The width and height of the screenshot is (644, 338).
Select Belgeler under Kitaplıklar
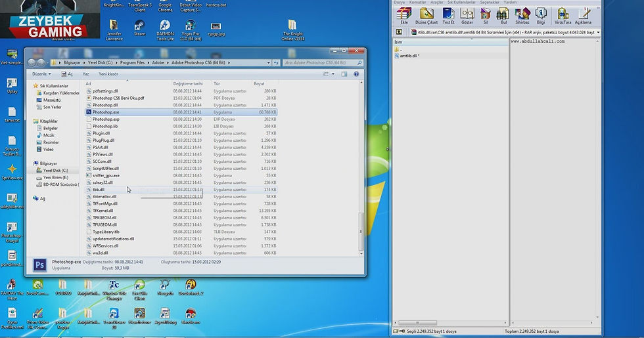coord(50,129)
